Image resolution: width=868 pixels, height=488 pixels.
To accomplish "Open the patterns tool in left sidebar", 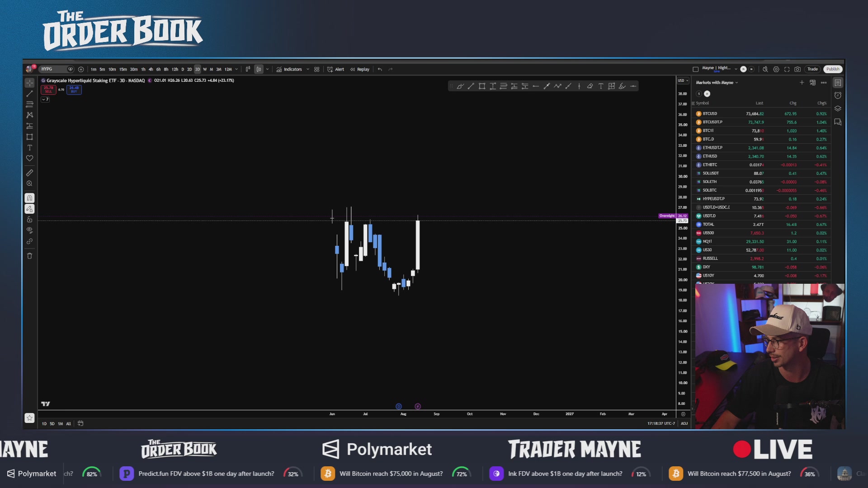I will click(29, 115).
